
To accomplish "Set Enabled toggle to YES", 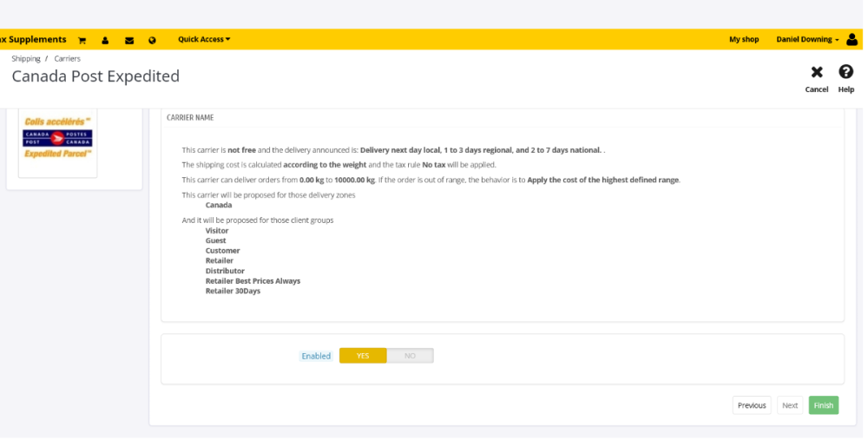I will pyautogui.click(x=363, y=356).
